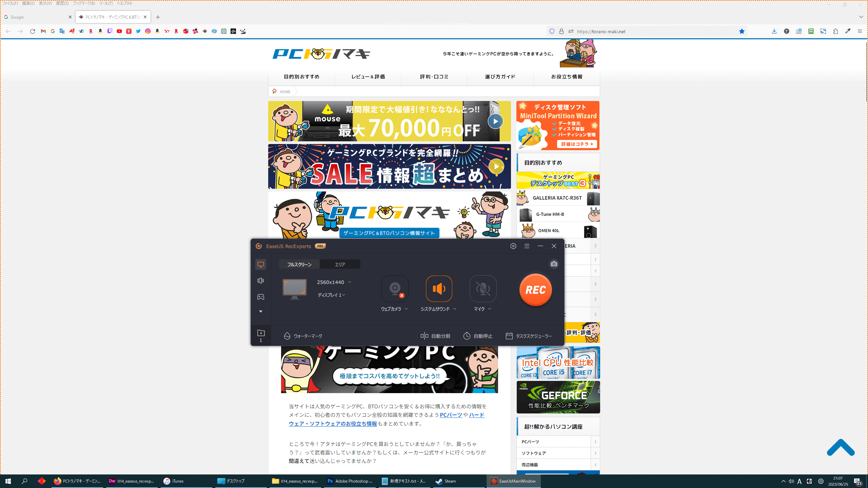Open the ウォーターマーク option
The image size is (868, 488).
(303, 336)
